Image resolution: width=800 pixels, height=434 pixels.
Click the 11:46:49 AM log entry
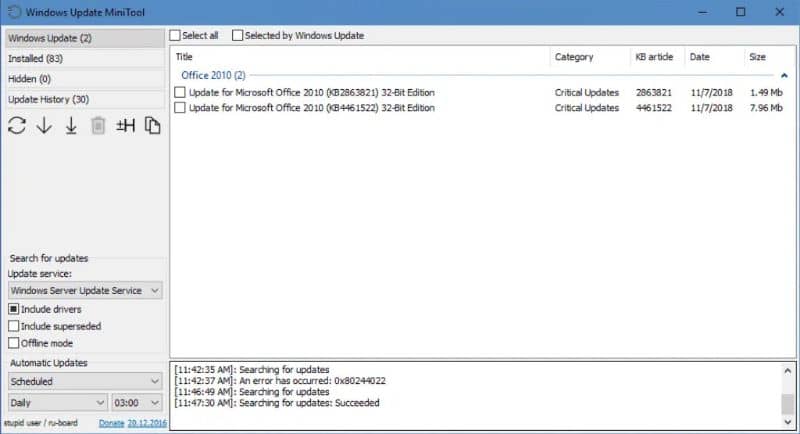[252, 392]
